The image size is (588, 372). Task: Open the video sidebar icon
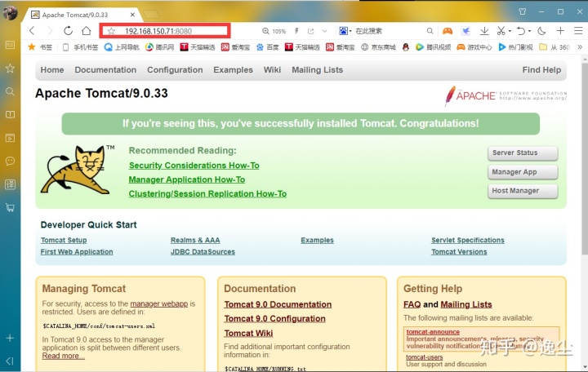pyautogui.click(x=10, y=138)
